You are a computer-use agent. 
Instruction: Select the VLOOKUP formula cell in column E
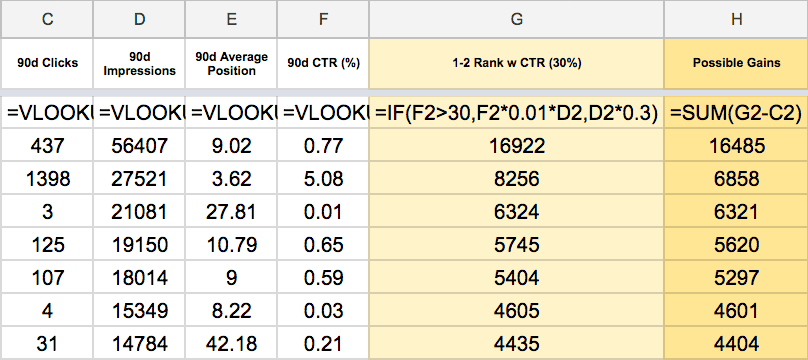coord(231,113)
